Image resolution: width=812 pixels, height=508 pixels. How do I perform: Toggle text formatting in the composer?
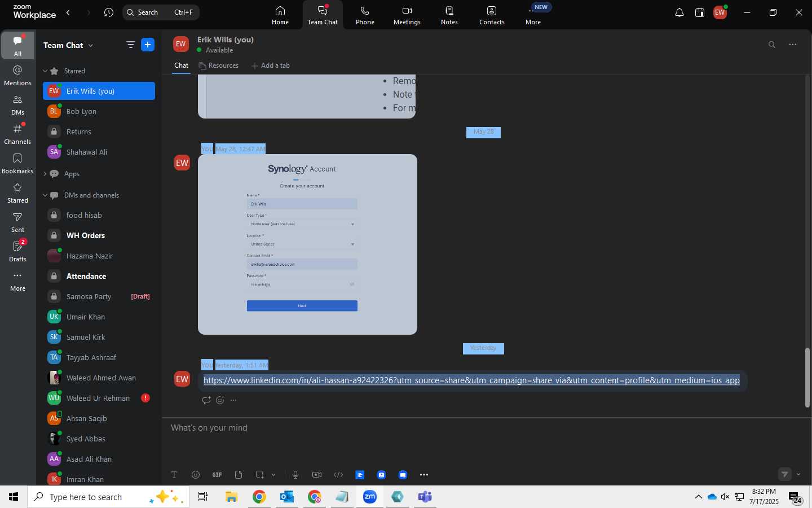pos(174,475)
